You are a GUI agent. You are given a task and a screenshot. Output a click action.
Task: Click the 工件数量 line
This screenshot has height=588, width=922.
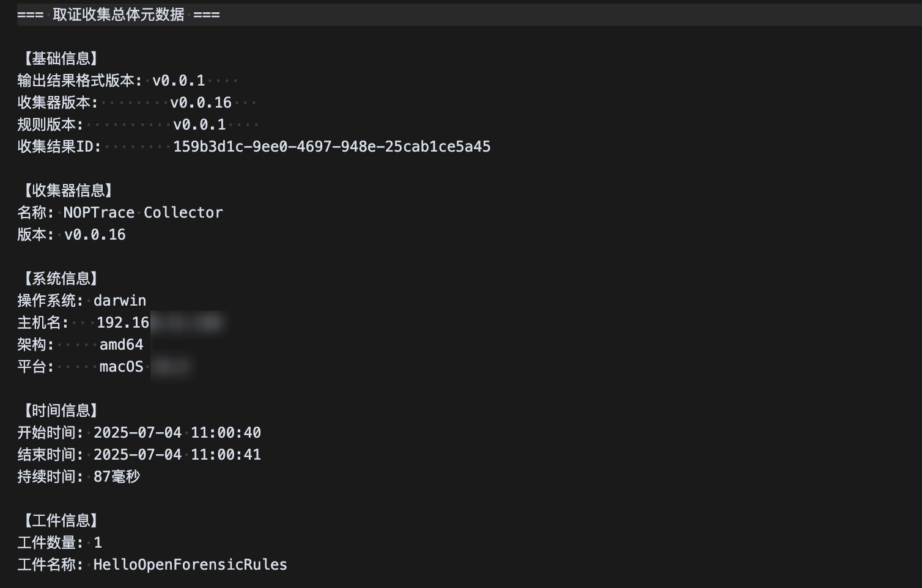tap(59, 543)
